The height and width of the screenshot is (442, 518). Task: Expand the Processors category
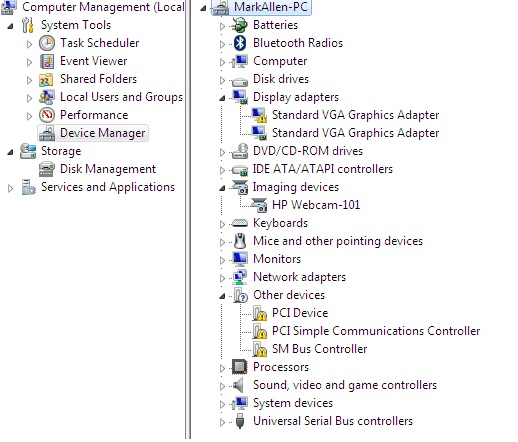[222, 368]
